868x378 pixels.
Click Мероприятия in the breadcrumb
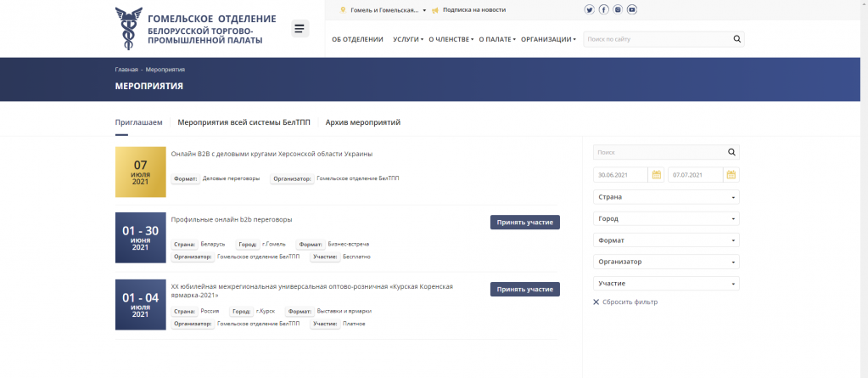coord(165,70)
